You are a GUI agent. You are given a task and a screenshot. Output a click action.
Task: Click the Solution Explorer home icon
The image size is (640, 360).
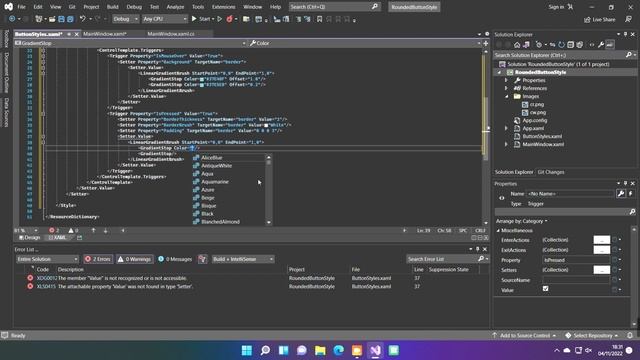pyautogui.click(x=517, y=45)
